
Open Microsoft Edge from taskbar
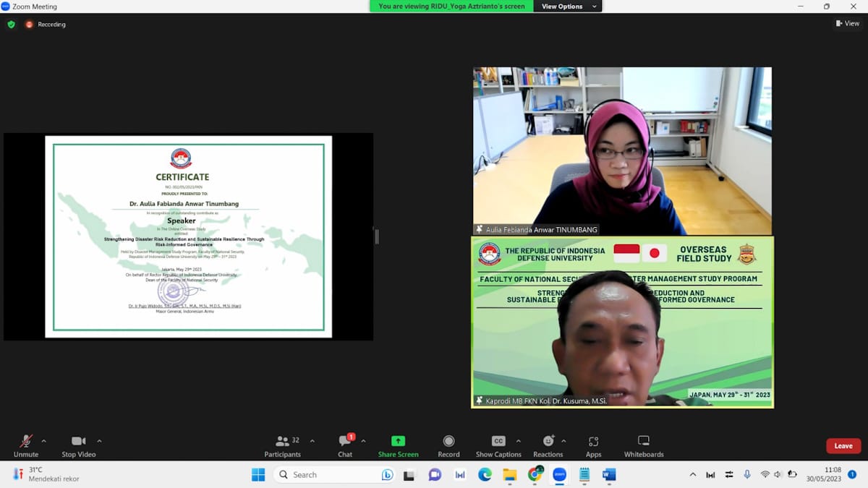click(x=485, y=474)
